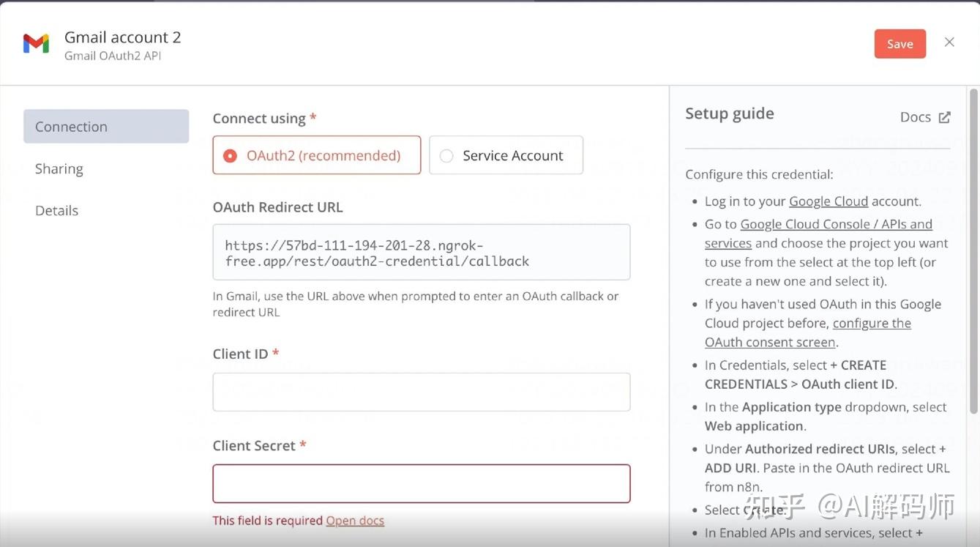Screen dimensions: 980x547
Task: Open the Google Cloud Console / APIs and services link
Action: tap(837, 223)
